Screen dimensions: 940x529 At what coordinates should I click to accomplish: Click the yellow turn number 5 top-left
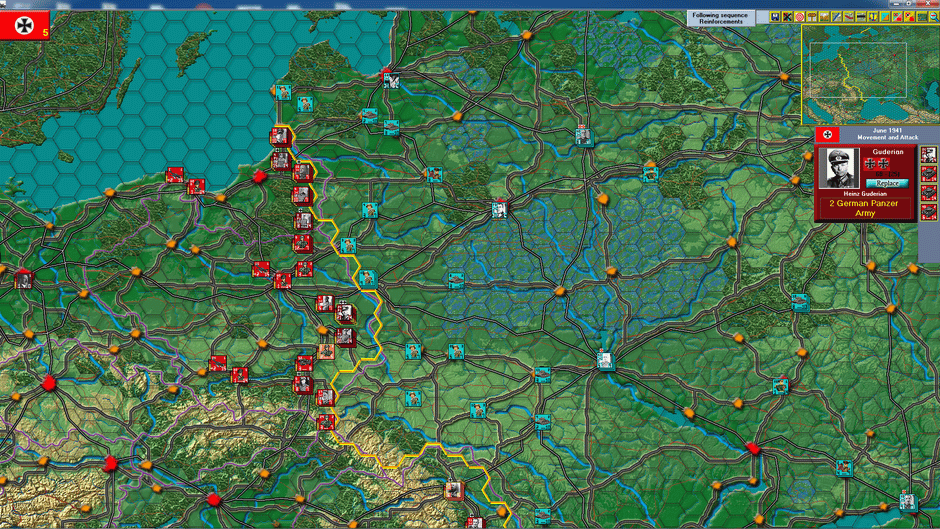[x=45, y=32]
